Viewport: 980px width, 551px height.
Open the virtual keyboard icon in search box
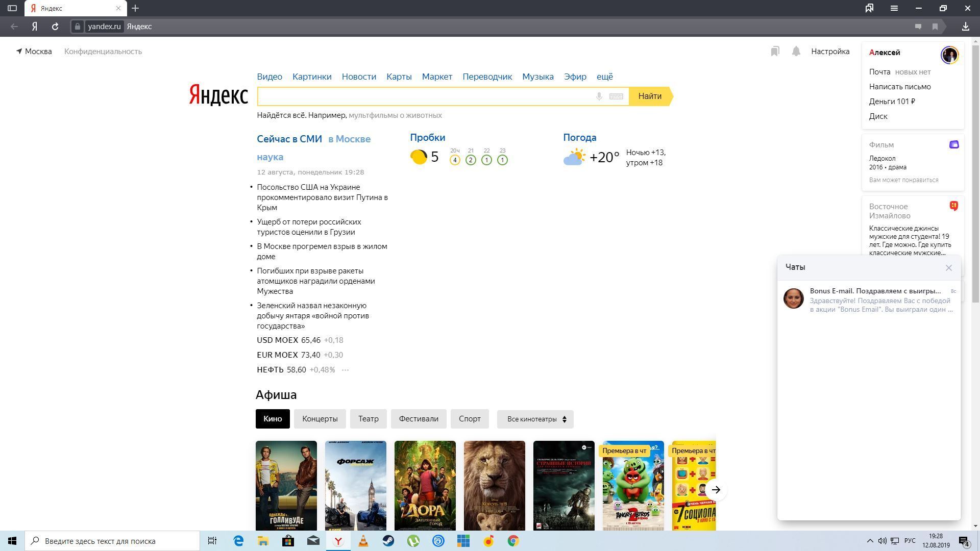616,96
